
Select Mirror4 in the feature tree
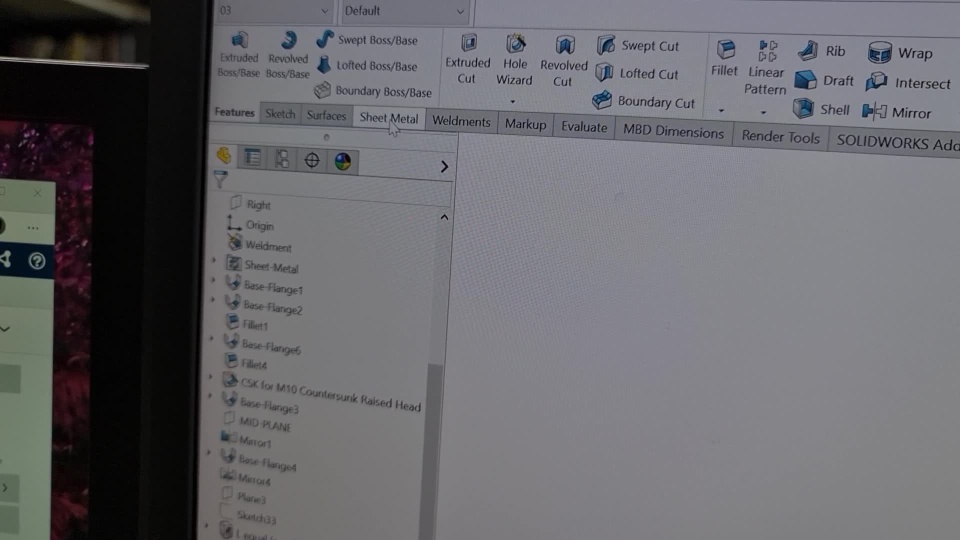[245, 477]
